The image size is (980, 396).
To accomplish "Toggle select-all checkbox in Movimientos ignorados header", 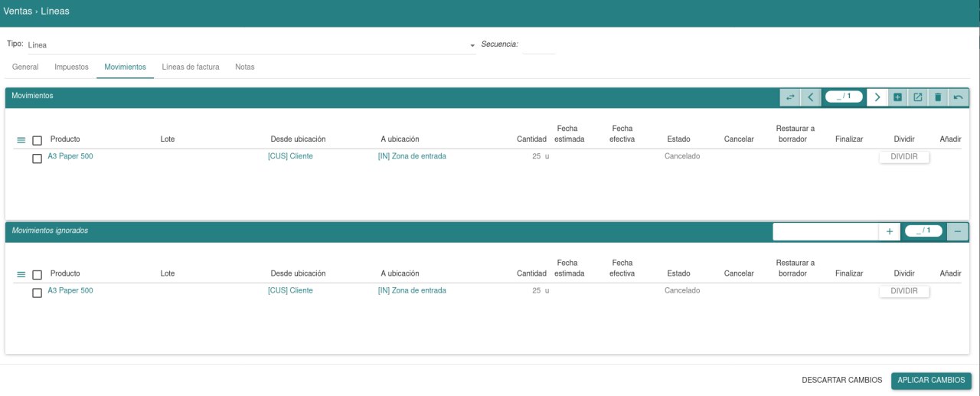I will coord(37,274).
